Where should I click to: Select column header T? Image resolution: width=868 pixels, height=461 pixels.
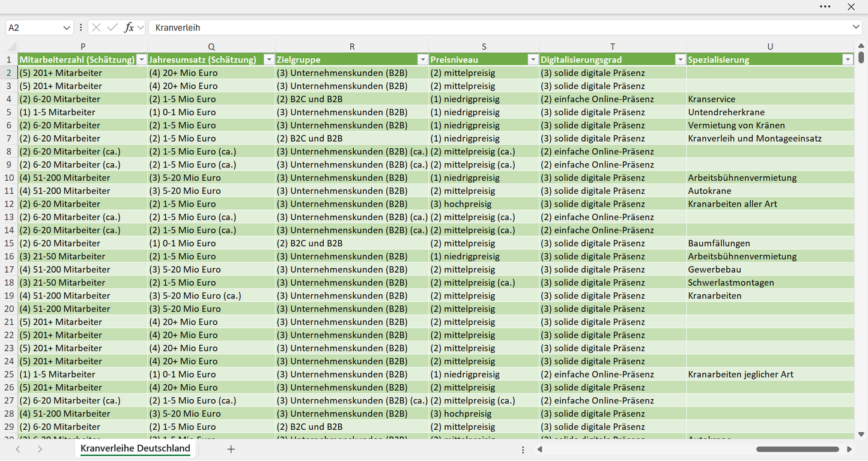(x=613, y=47)
